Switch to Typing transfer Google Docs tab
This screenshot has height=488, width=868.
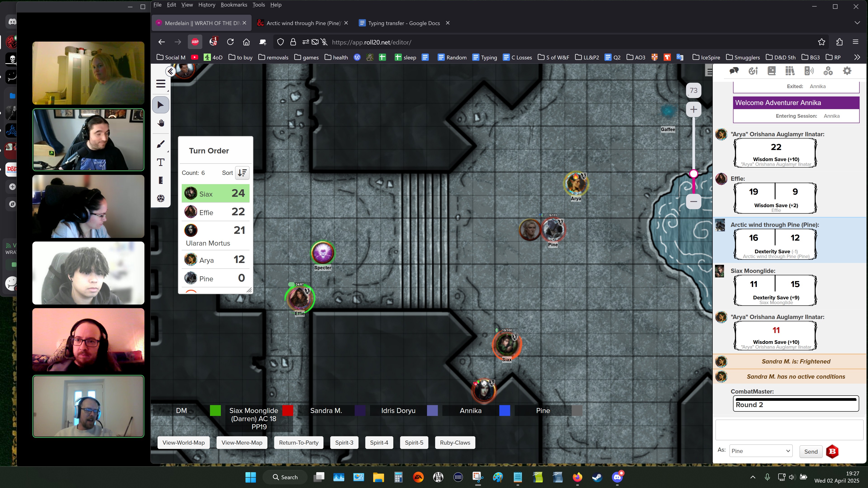point(404,23)
